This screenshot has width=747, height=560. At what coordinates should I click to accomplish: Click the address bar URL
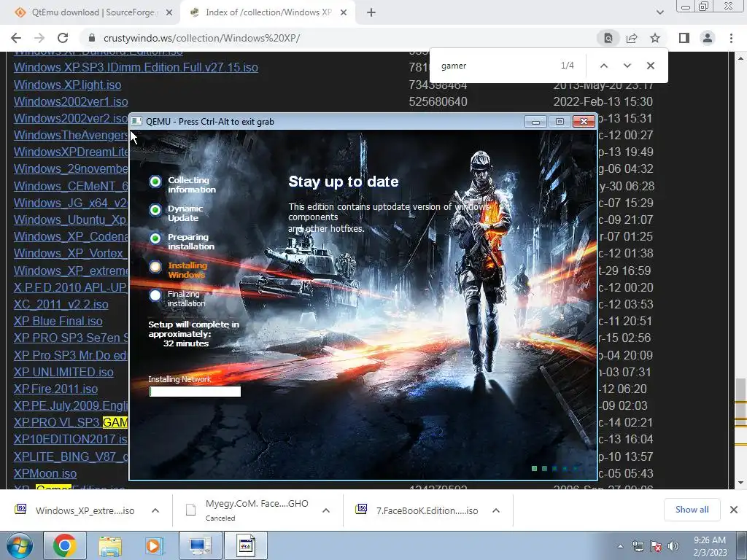201,38
